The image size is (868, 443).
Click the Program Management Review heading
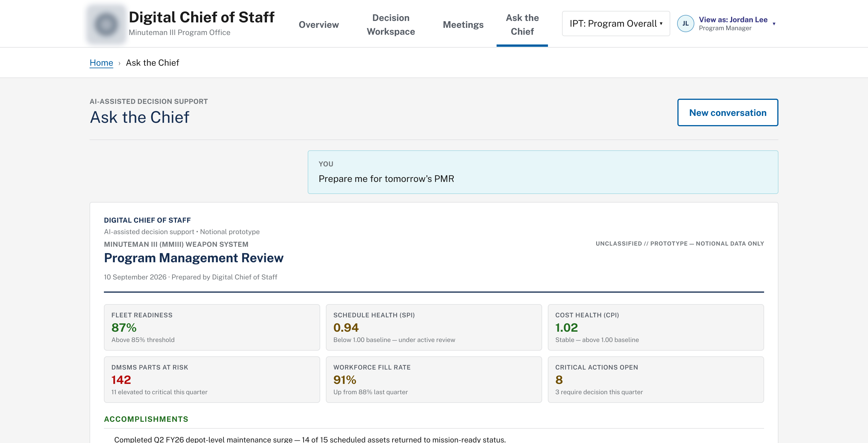194,258
